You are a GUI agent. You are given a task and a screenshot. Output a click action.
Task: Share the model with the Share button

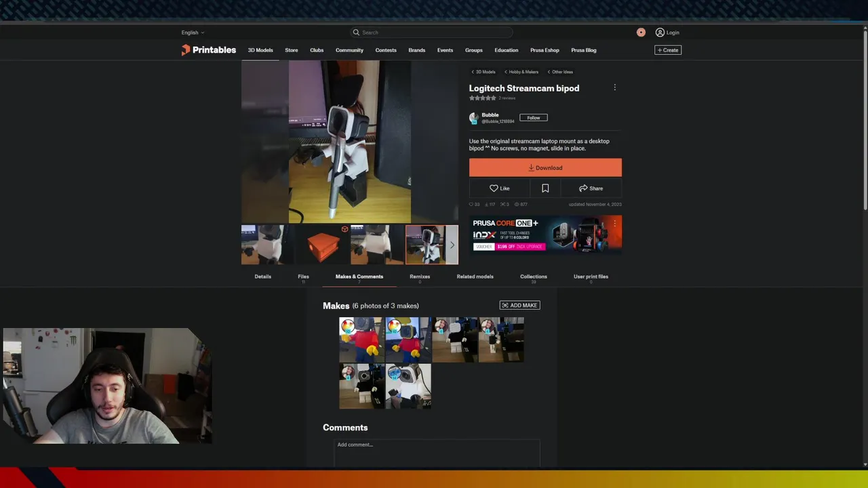click(591, 188)
